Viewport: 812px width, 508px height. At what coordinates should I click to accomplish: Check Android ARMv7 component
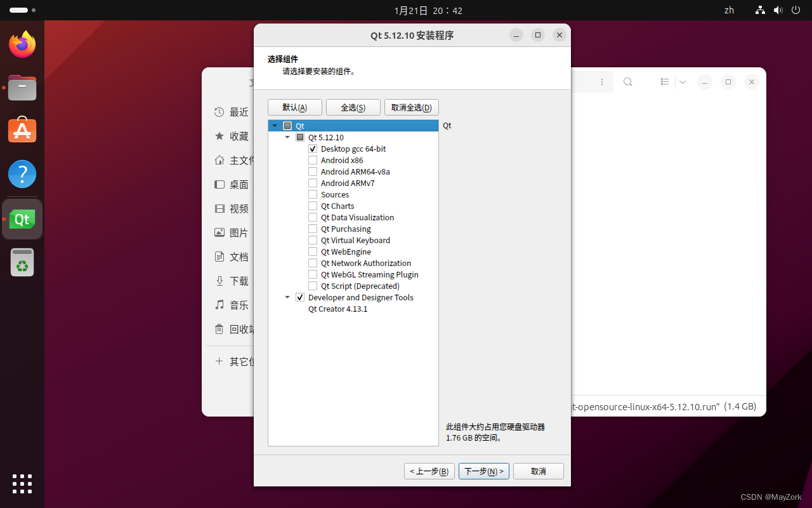313,184
